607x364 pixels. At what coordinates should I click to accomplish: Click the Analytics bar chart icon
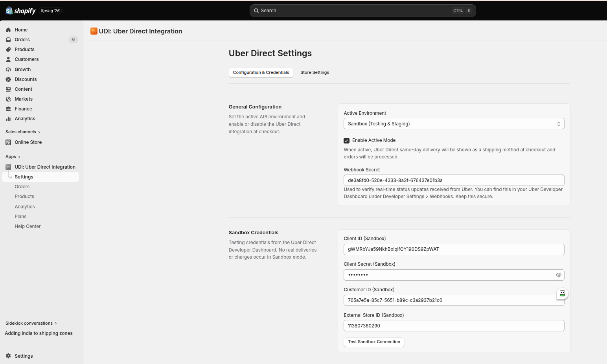click(x=8, y=119)
